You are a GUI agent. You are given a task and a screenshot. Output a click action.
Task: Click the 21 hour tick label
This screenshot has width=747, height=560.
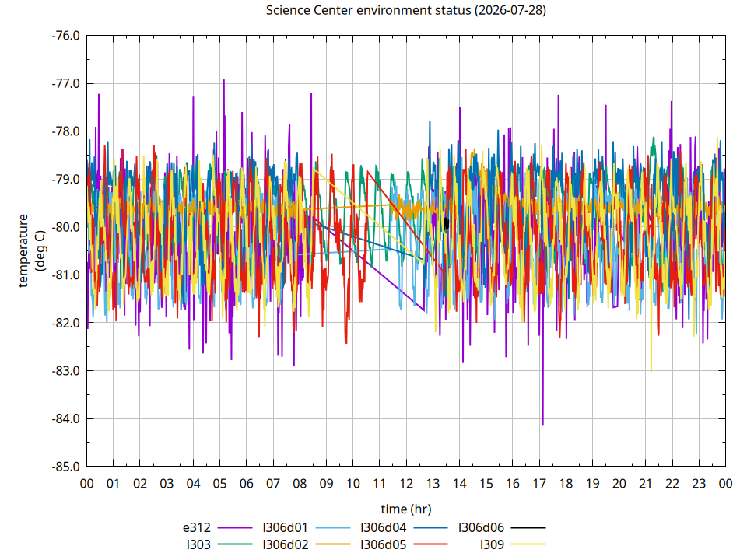(646, 484)
